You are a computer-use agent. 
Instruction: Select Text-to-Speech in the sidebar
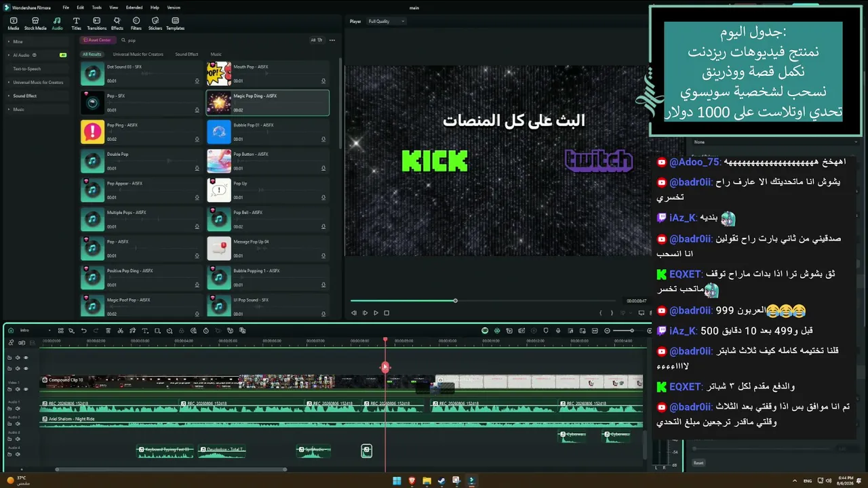click(x=27, y=68)
